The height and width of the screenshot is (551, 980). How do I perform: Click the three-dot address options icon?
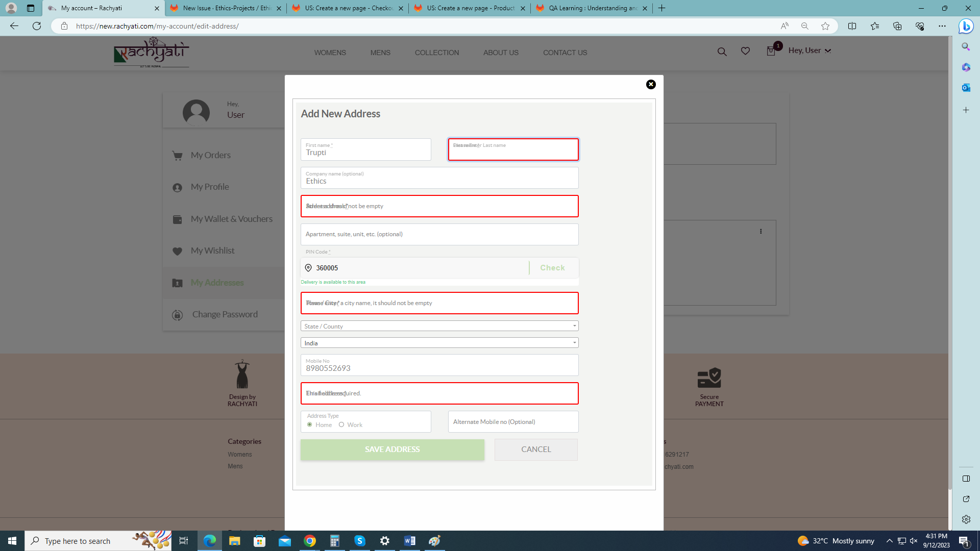(x=761, y=231)
